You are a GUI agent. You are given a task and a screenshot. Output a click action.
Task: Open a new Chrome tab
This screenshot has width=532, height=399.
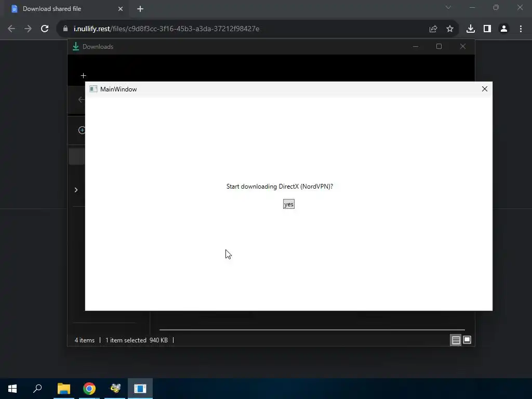point(140,9)
